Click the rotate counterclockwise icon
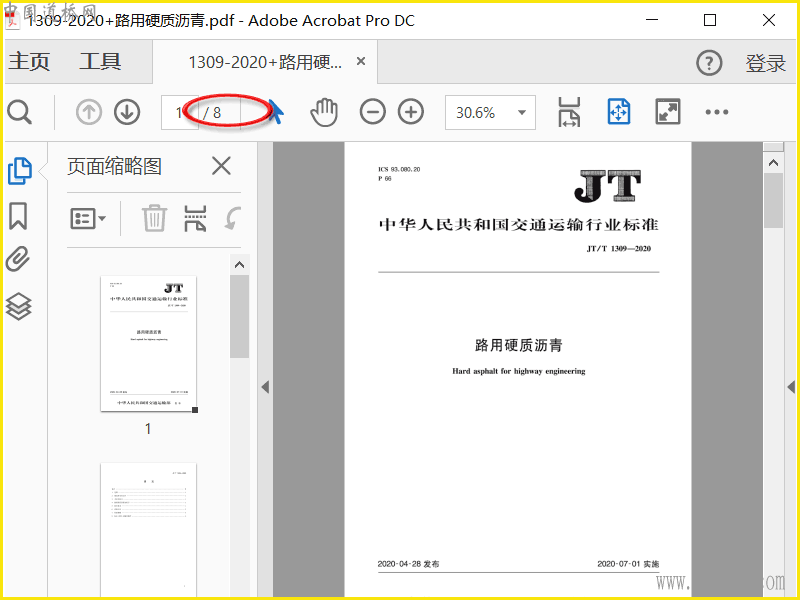The height and width of the screenshot is (600, 800). [233, 219]
